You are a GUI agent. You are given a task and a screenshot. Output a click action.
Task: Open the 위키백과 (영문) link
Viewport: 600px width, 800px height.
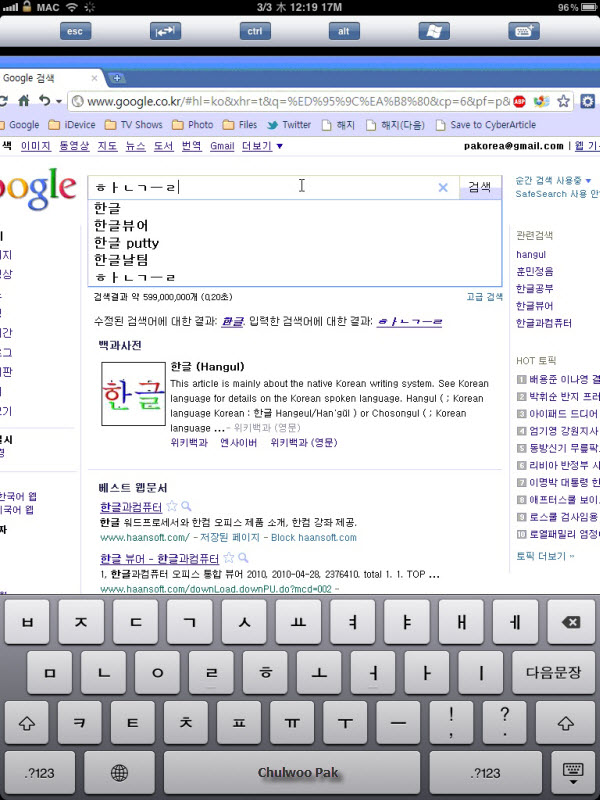(304, 442)
